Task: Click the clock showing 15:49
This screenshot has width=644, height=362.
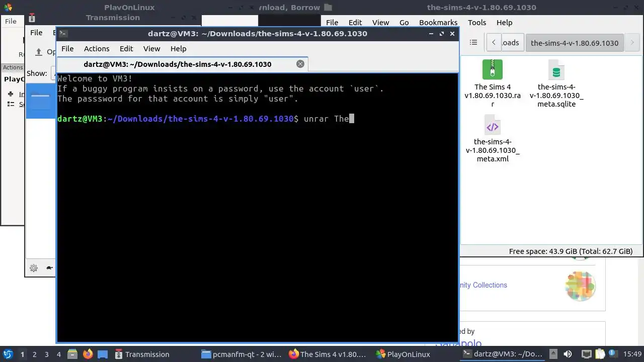Action: [632, 354]
